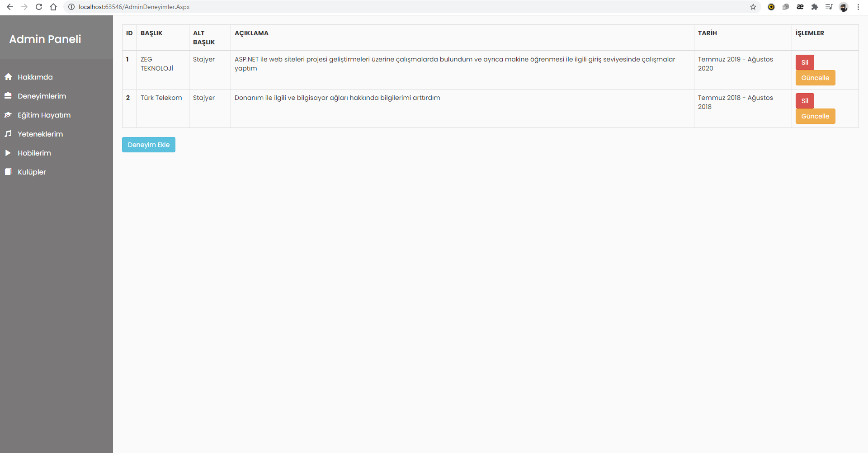Click the home icon beside Hakkımda
This screenshot has height=453, width=868.
coord(8,77)
